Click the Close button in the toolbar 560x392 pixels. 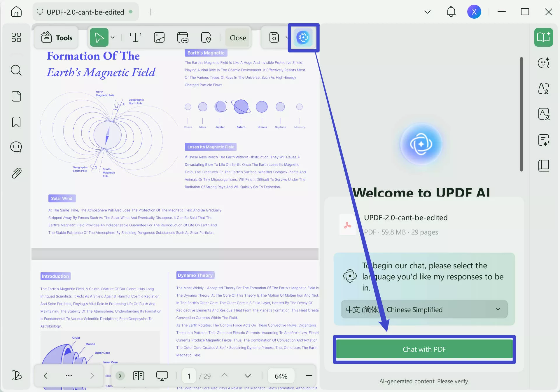pos(237,37)
